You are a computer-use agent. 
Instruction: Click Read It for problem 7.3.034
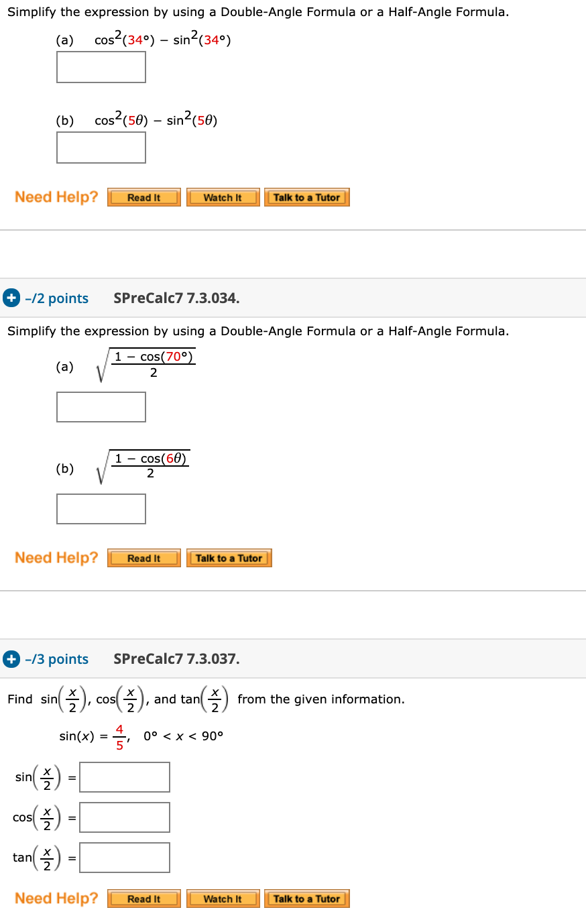tap(144, 558)
